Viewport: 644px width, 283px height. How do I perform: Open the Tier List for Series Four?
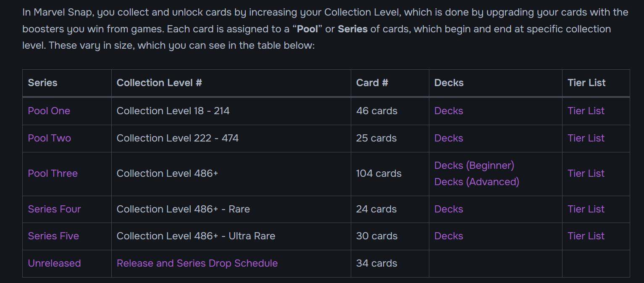pos(586,209)
